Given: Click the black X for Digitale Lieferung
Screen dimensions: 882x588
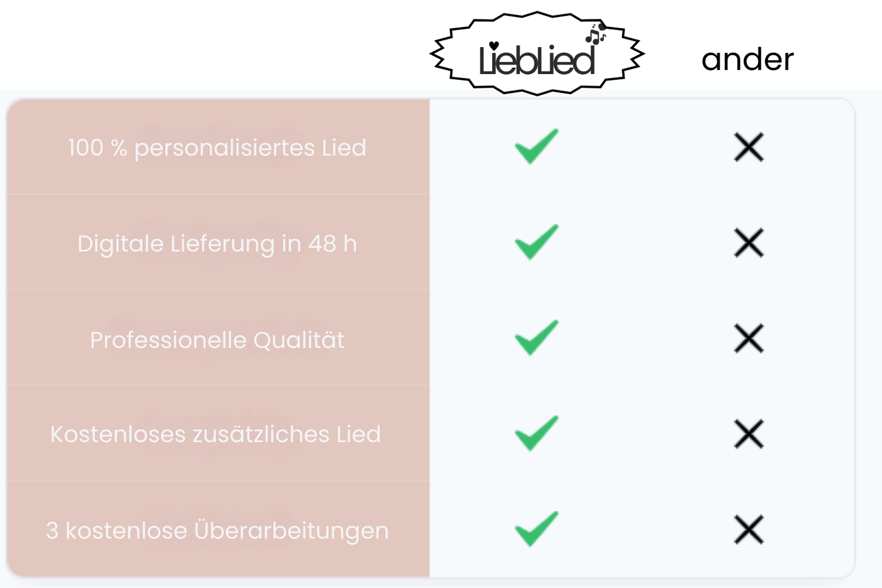Looking at the screenshot, I should point(749,243).
